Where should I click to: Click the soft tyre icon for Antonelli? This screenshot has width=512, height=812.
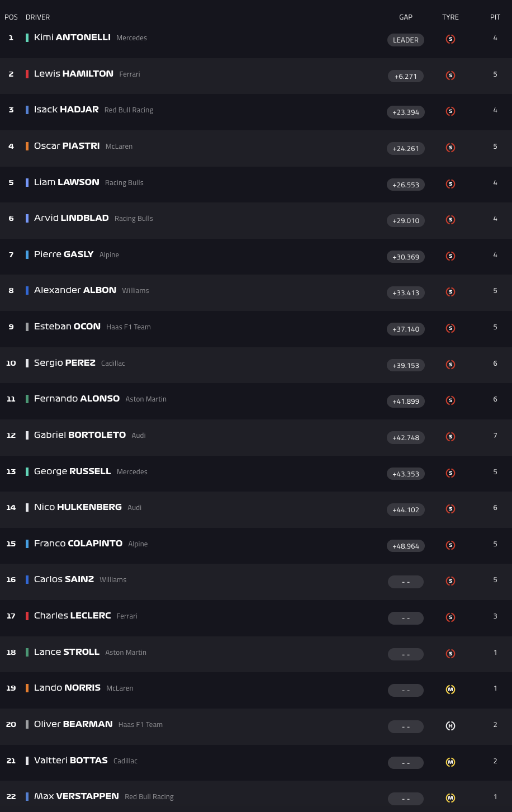(451, 39)
